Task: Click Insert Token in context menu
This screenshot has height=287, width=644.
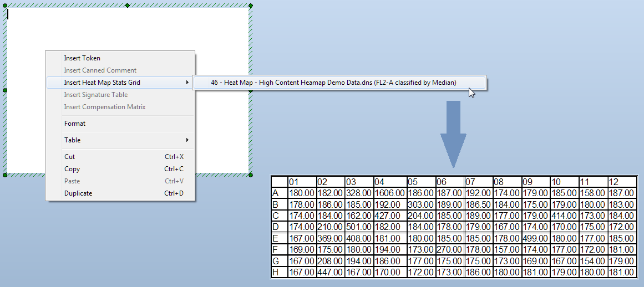Action: 82,58
